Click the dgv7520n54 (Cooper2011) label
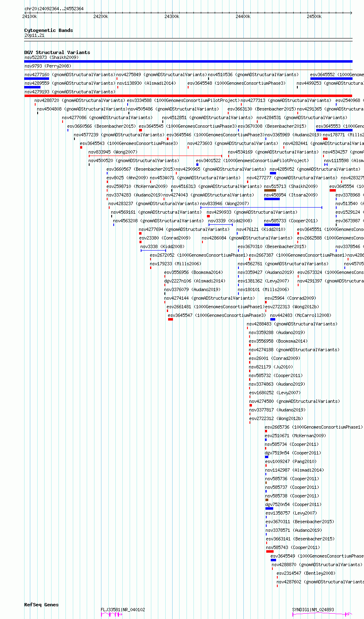 pyautogui.click(x=293, y=504)
